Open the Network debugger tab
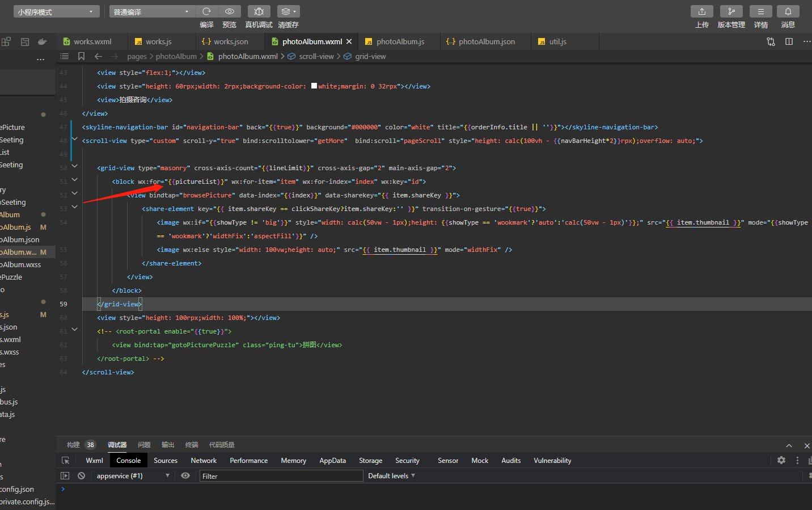This screenshot has height=510, width=812. 204,461
